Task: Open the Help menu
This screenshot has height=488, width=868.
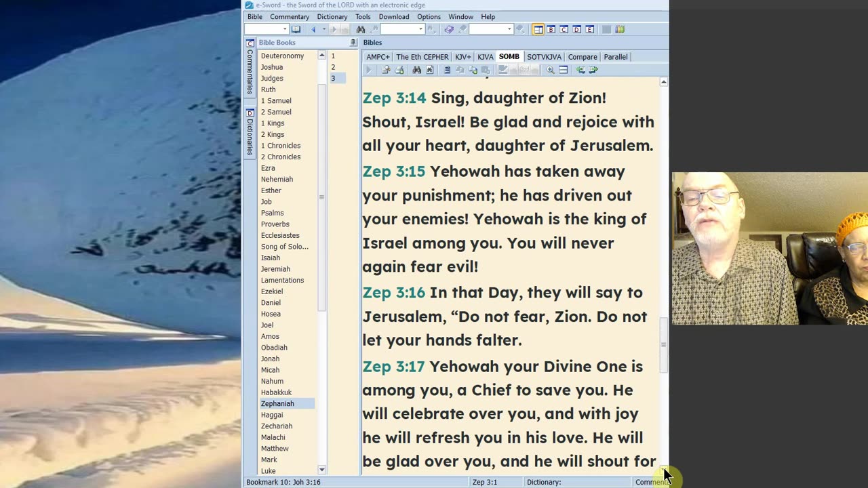Action: [488, 16]
